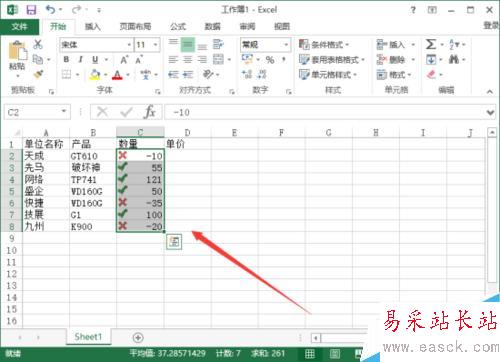The height and width of the screenshot is (362, 500).
Task: Click the Insert Function fx button
Action: pos(150,112)
